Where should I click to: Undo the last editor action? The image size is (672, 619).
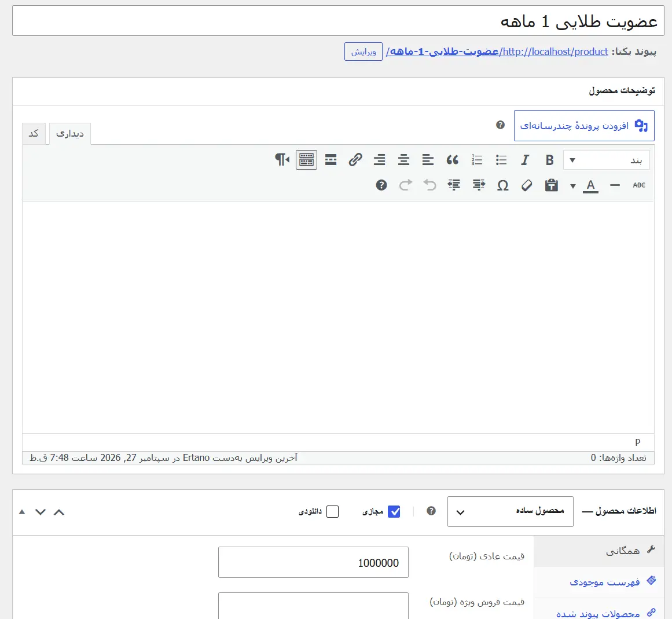[x=429, y=185]
